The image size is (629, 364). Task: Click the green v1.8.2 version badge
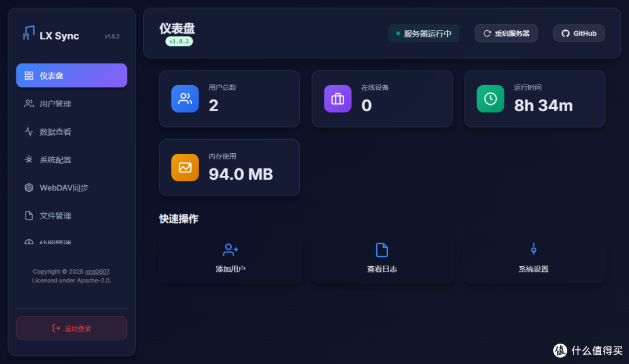179,41
